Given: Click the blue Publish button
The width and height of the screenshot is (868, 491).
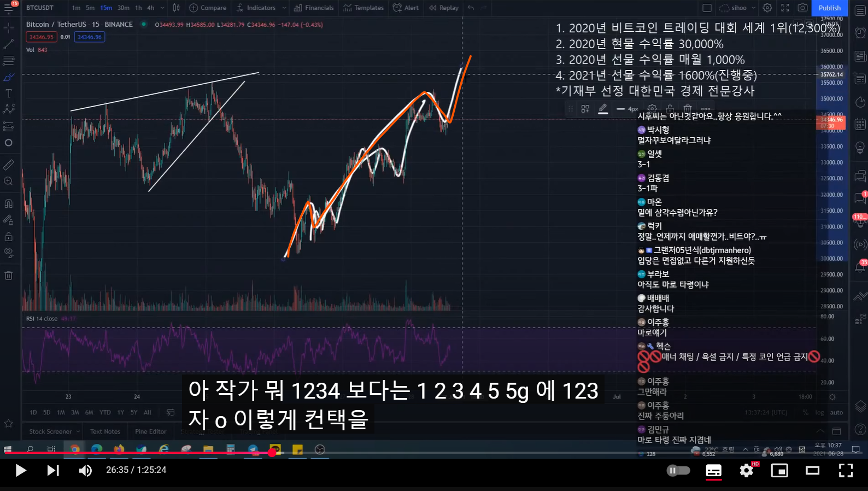Looking at the screenshot, I should click(829, 8).
